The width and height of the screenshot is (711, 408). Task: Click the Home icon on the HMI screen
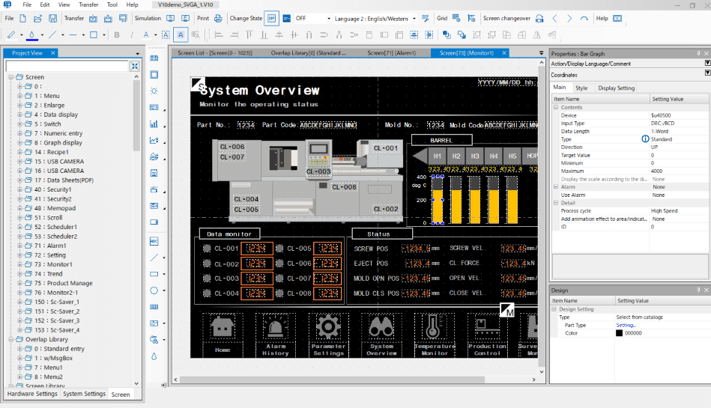click(222, 326)
